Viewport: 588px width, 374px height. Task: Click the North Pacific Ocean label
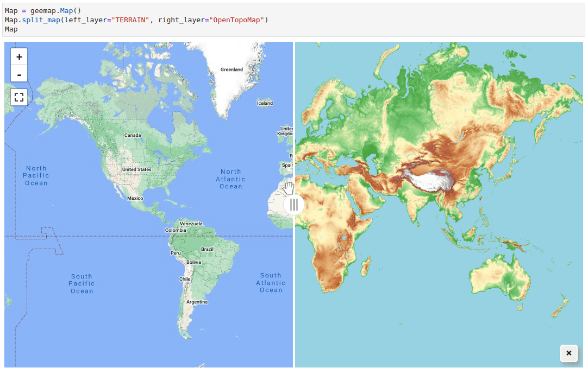click(36, 176)
